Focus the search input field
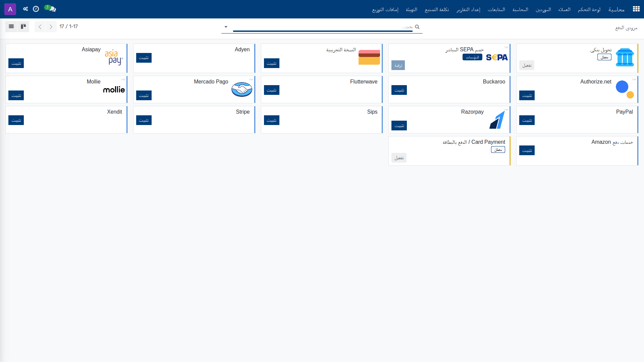This screenshot has height=362, width=644. [x=323, y=27]
